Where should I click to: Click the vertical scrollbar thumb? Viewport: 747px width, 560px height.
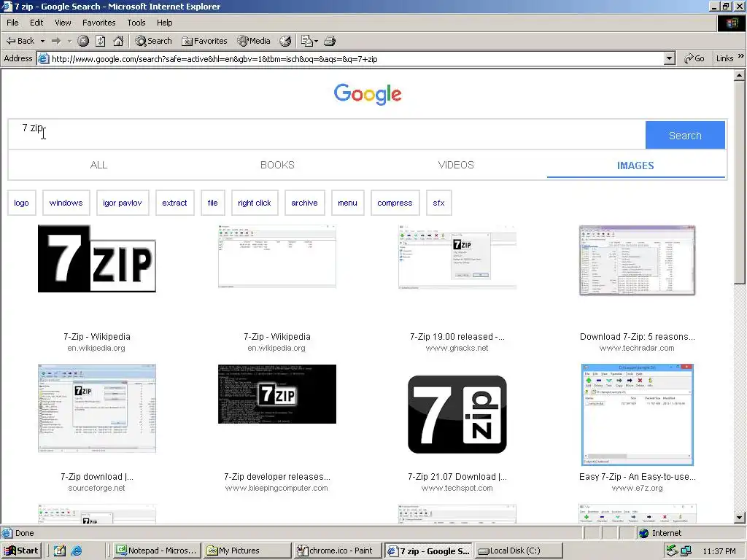click(739, 183)
